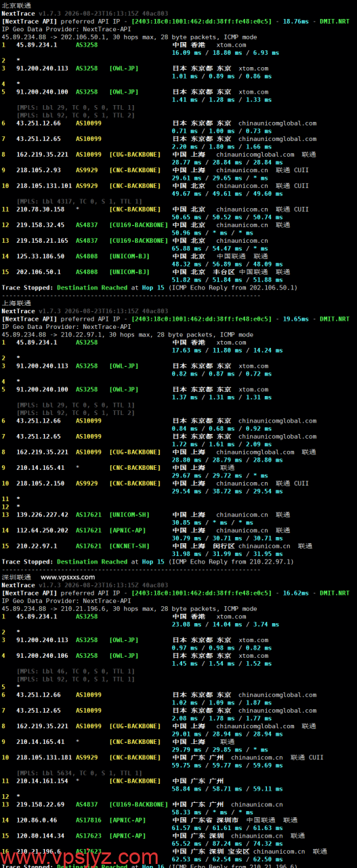Click hop IP address 218.105.2.93
357x868 pixels.
[x=39, y=170]
